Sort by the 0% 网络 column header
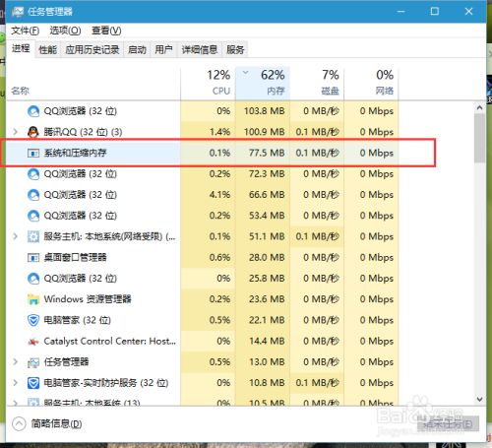This screenshot has width=492, height=448. click(371, 84)
